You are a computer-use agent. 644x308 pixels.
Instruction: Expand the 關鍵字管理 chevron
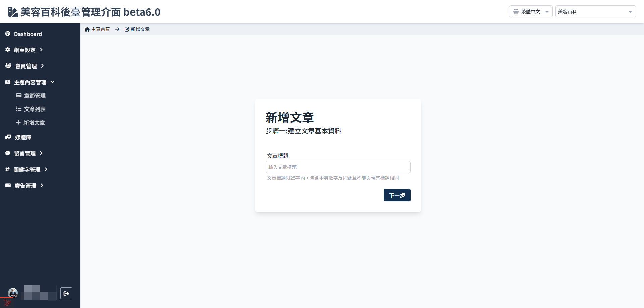click(x=46, y=169)
